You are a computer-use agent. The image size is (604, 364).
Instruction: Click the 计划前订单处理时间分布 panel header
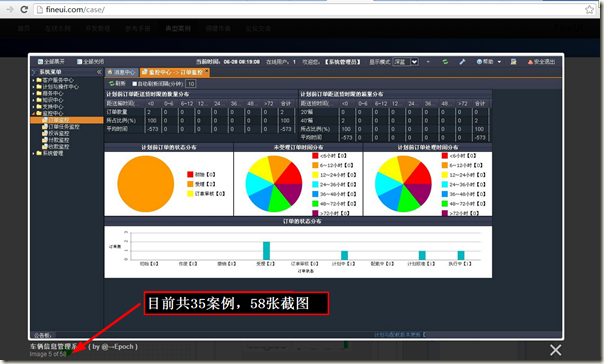(x=428, y=148)
